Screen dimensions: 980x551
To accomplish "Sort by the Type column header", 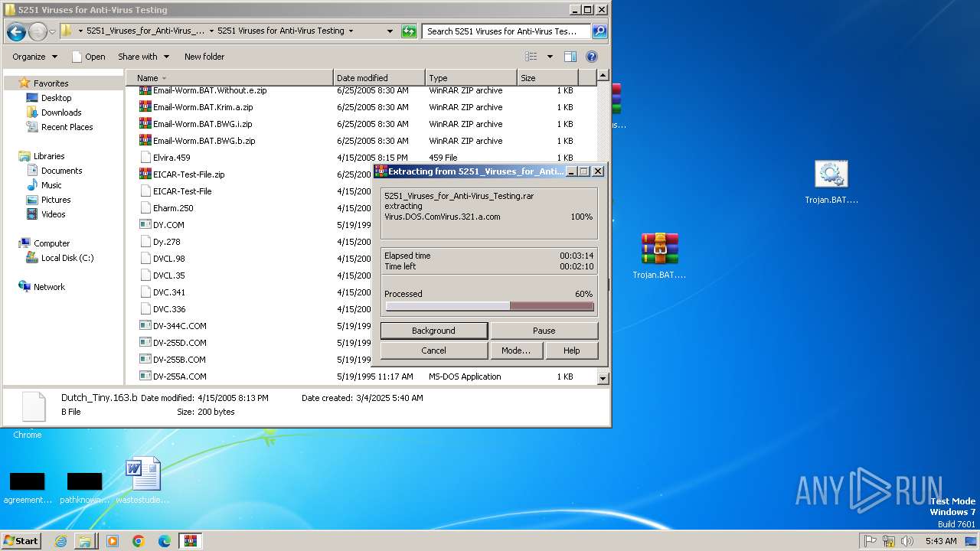I will pyautogui.click(x=471, y=78).
